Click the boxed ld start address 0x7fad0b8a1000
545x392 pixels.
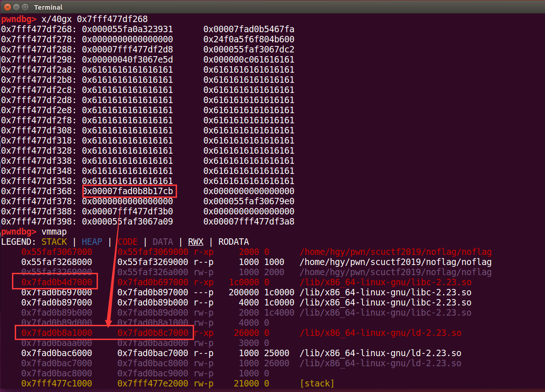pyautogui.click(x=57, y=333)
